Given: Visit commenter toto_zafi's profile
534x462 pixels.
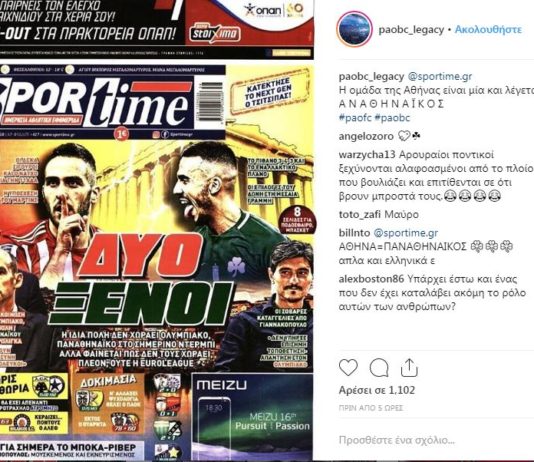Looking at the screenshot, I should click(x=360, y=214).
